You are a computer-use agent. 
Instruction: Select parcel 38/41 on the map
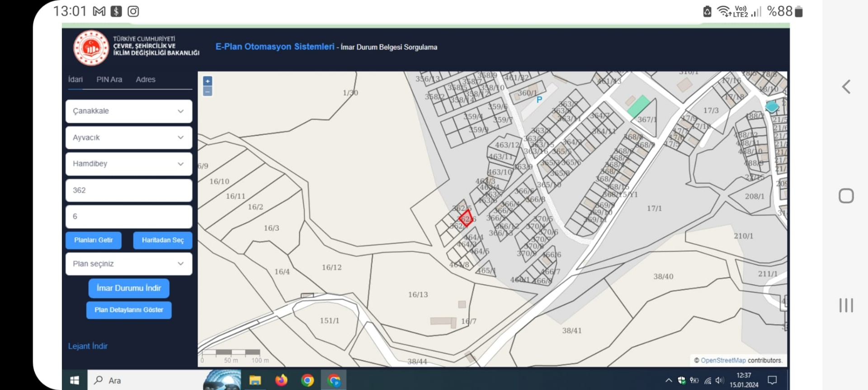pyautogui.click(x=572, y=331)
